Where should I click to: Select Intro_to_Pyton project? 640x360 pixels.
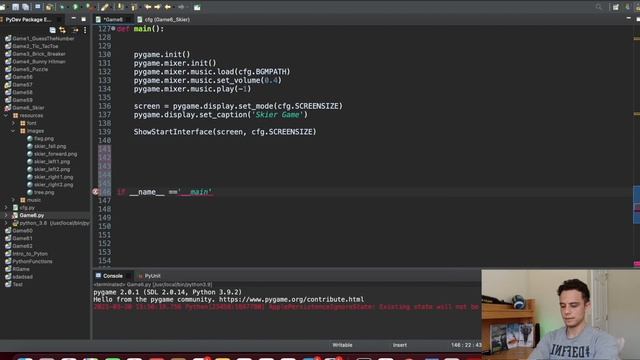[x=30, y=253]
